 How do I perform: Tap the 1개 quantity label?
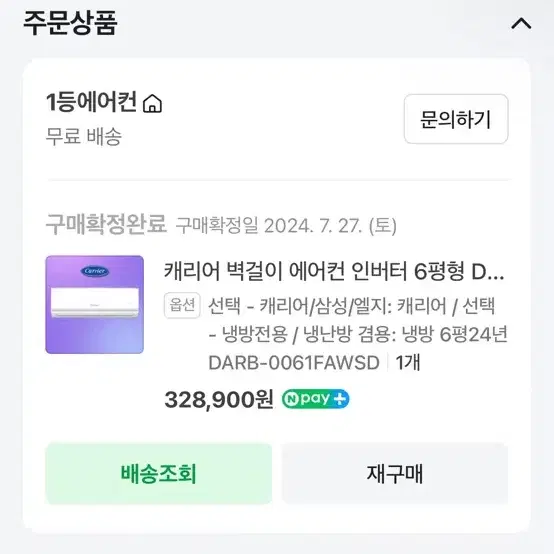(x=408, y=363)
